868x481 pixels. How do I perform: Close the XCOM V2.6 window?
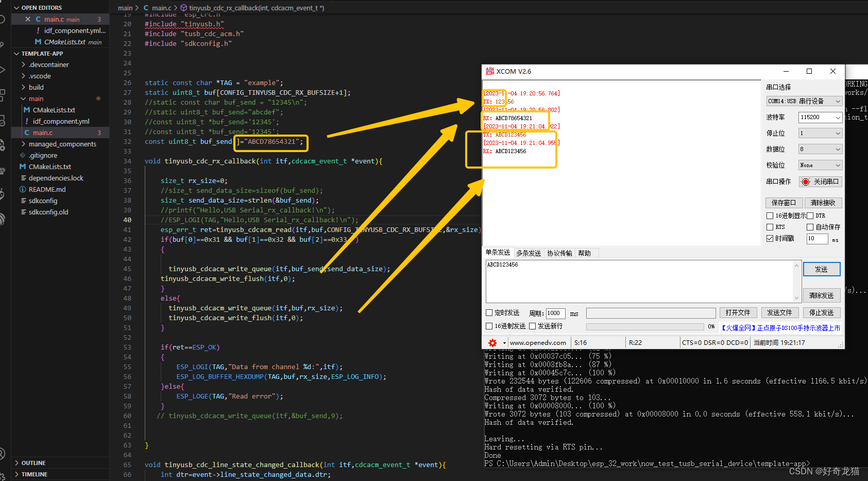point(833,71)
